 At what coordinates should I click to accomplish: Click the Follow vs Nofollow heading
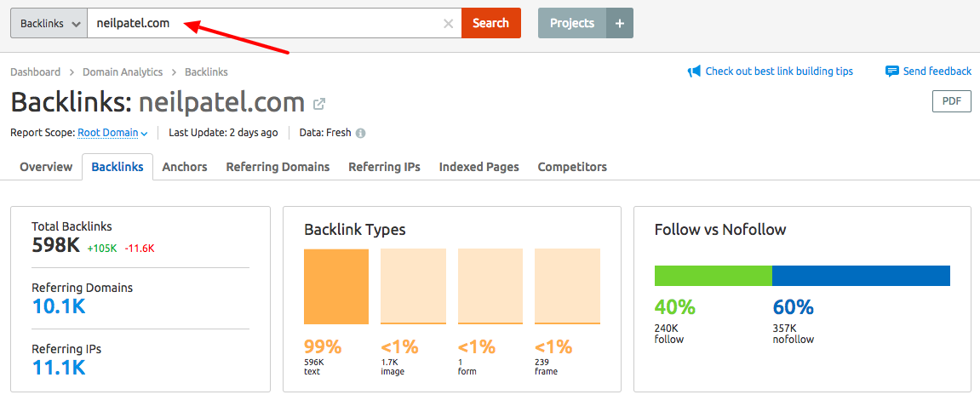pyautogui.click(x=720, y=229)
